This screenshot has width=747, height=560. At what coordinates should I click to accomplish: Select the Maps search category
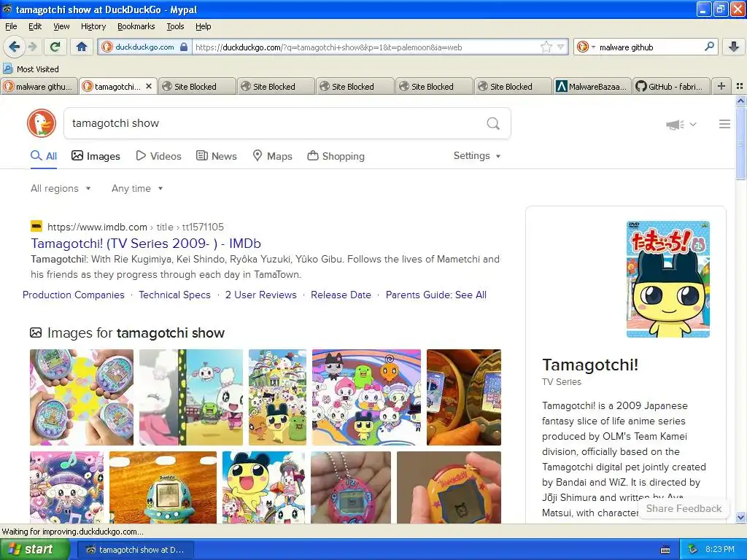272,156
